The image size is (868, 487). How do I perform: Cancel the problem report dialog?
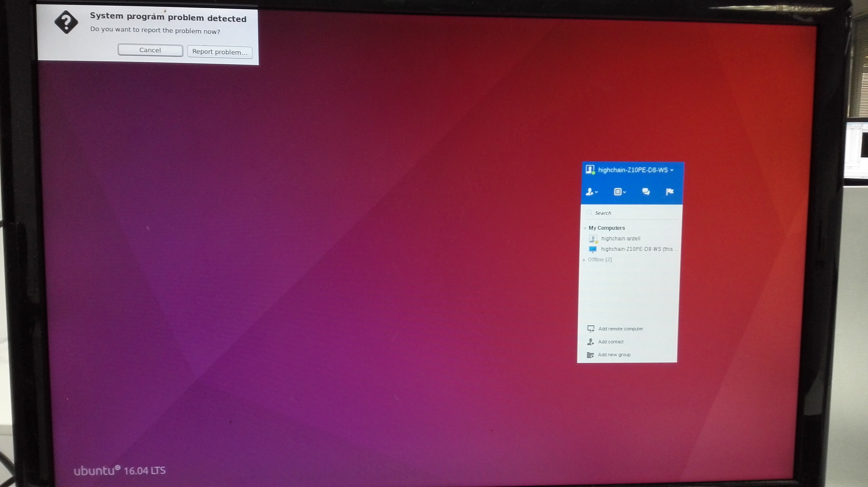click(150, 50)
